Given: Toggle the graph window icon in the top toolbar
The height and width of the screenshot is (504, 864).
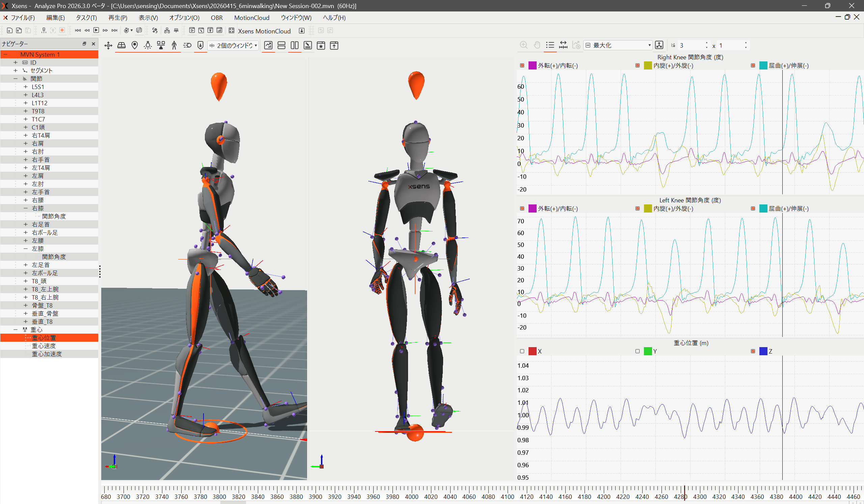Looking at the screenshot, I should [219, 30].
